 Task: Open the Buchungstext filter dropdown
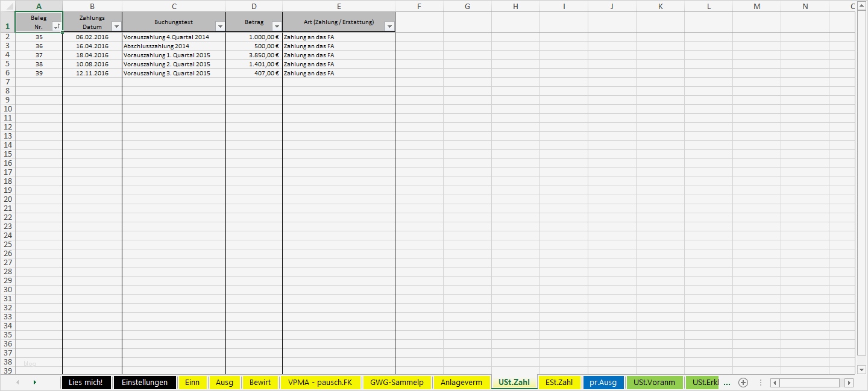pyautogui.click(x=220, y=27)
